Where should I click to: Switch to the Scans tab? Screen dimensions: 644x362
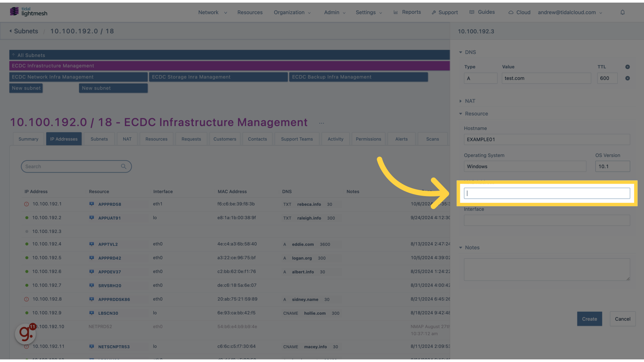click(x=433, y=139)
